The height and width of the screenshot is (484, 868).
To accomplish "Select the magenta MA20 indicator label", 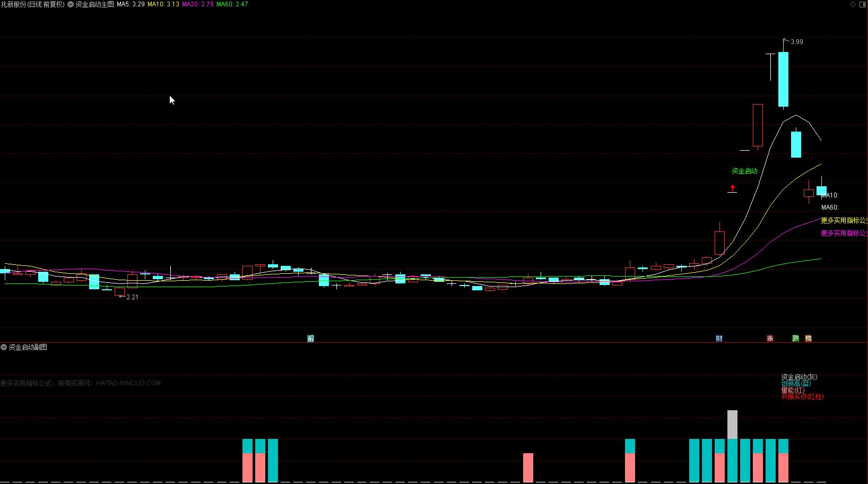I will point(198,4).
